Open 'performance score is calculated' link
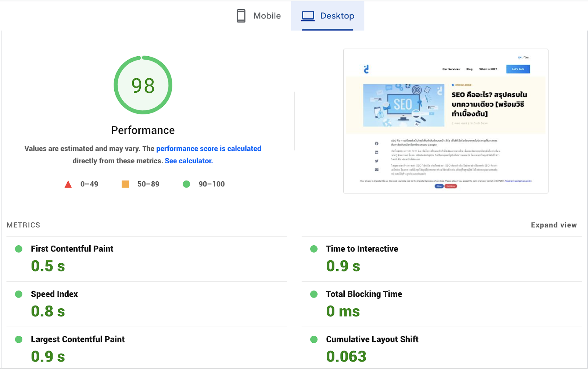 (209, 149)
